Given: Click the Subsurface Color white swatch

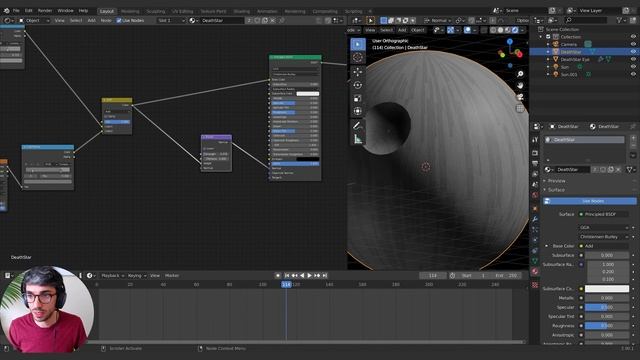Looking at the screenshot, I should point(607,289).
